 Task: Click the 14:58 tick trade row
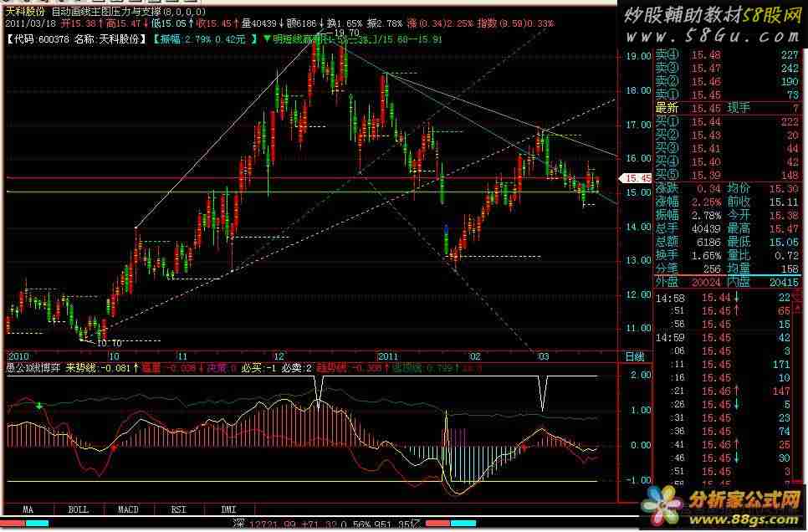click(723, 298)
